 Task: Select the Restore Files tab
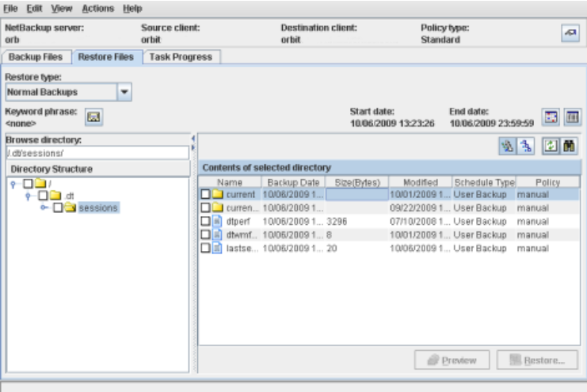106,57
